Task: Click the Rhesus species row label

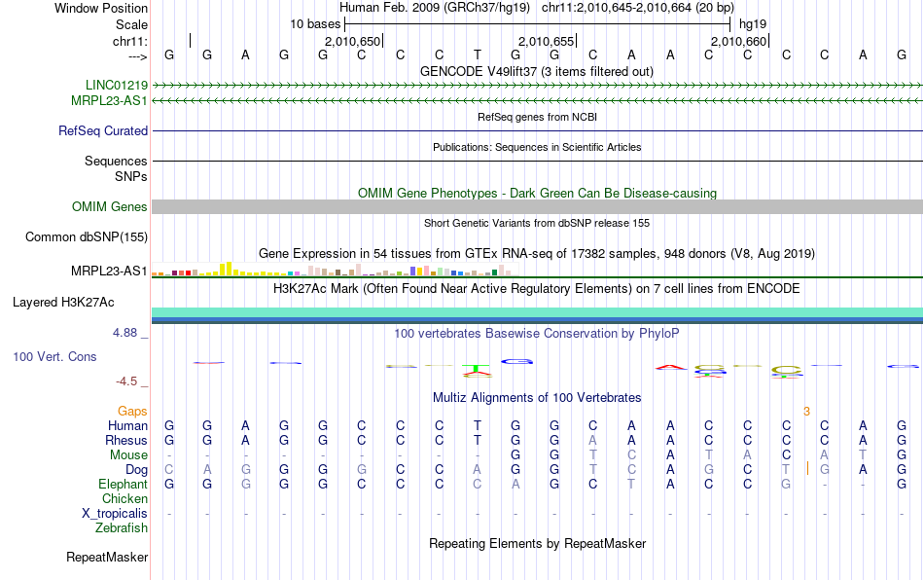Action: pos(126,440)
